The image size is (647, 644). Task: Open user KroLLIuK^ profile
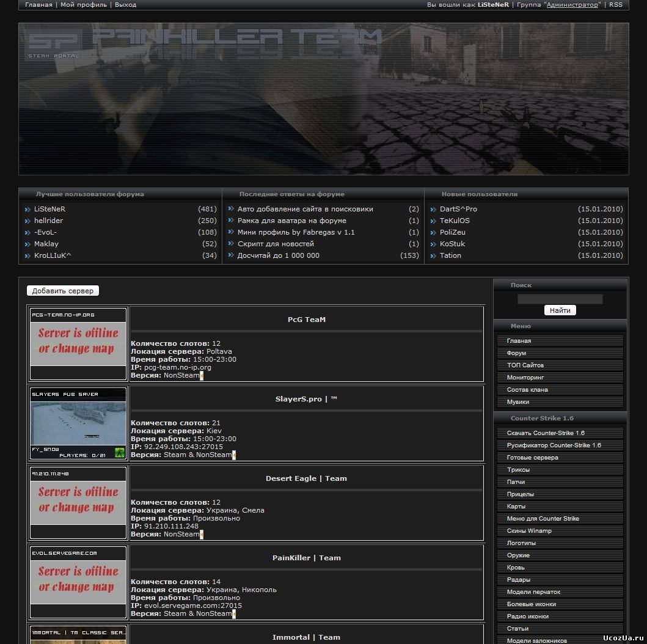pyautogui.click(x=53, y=255)
